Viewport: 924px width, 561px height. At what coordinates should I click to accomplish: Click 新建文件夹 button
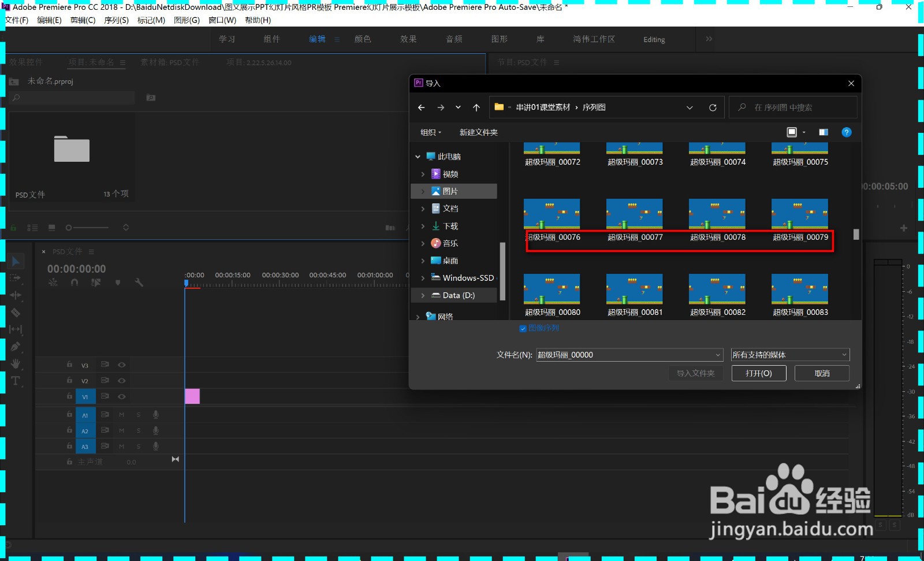[478, 132]
